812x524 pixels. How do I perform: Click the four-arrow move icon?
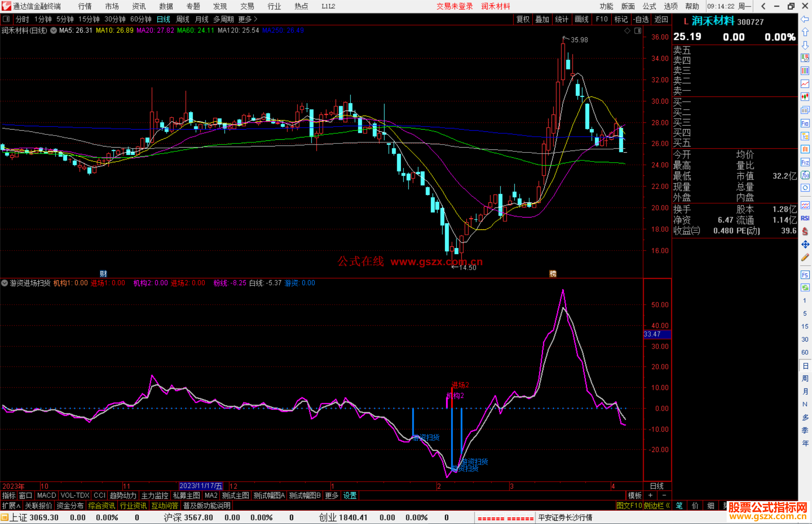[805, 245]
